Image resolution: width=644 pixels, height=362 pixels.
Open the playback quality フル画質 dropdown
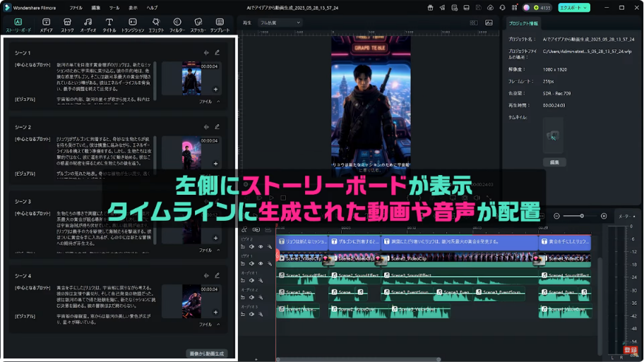click(x=280, y=23)
